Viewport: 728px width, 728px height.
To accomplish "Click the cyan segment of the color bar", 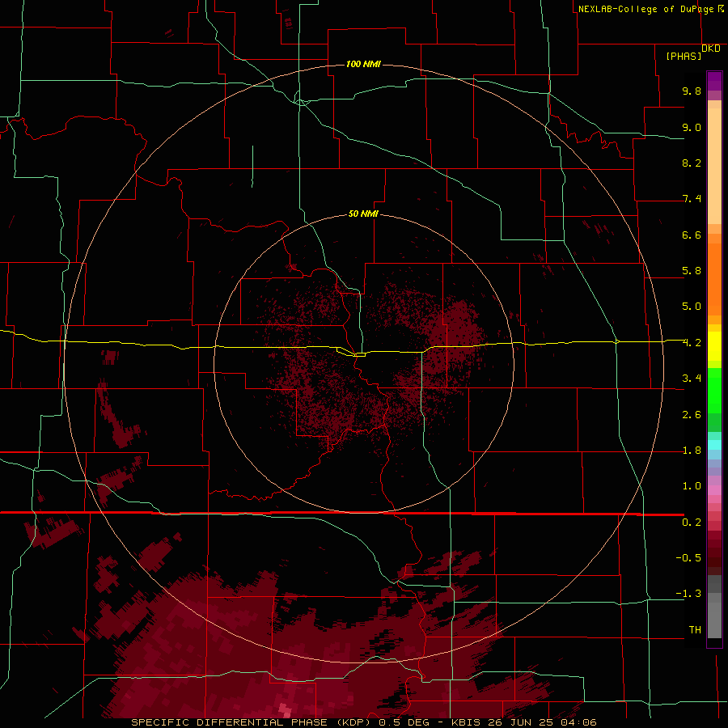I will [x=714, y=445].
